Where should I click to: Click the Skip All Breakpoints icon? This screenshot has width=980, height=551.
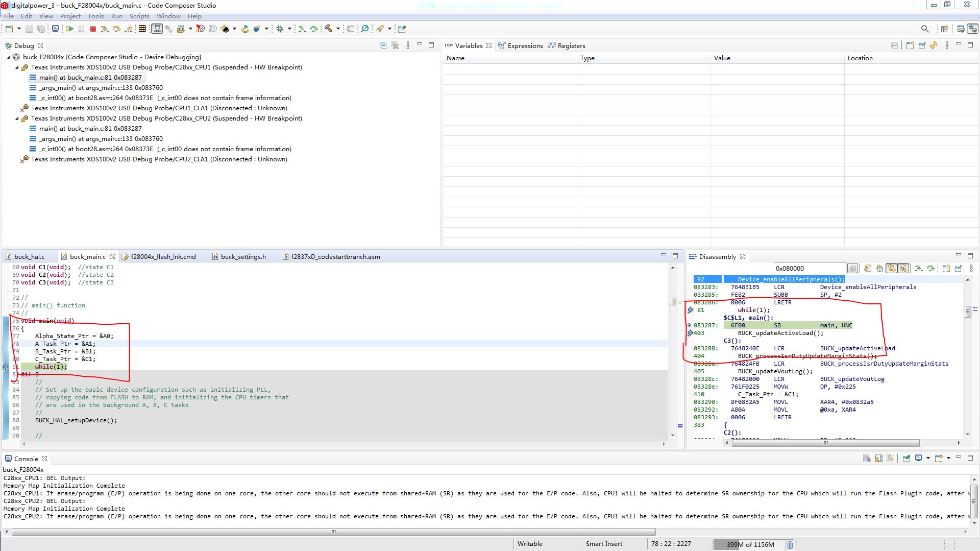click(364, 29)
